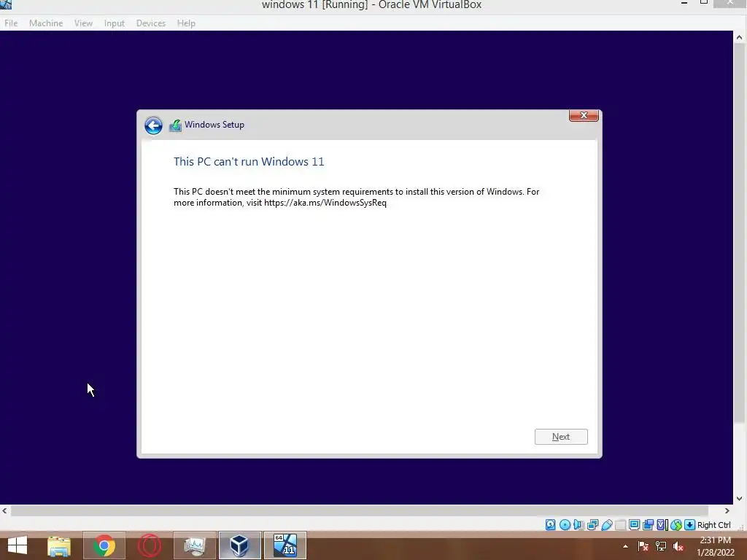This screenshot has height=560, width=747.
Task: Open File Explorer from the taskbar
Action: click(x=59, y=545)
